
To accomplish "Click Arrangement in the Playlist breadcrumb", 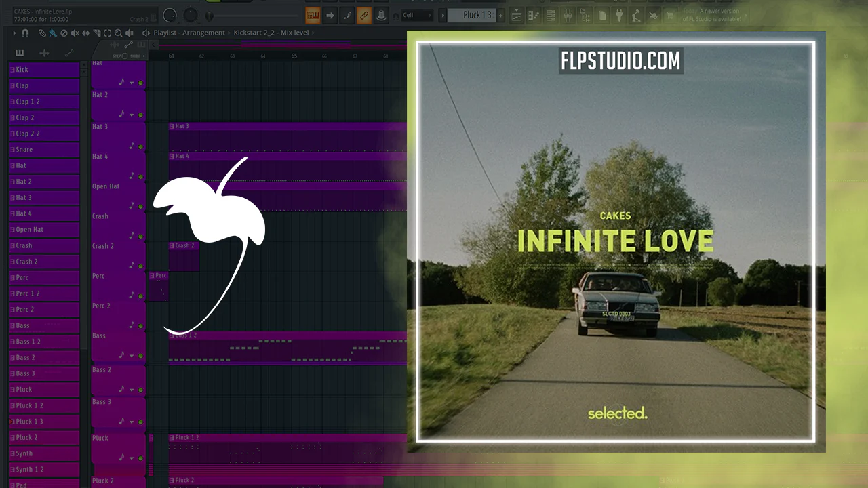I will tap(203, 33).
